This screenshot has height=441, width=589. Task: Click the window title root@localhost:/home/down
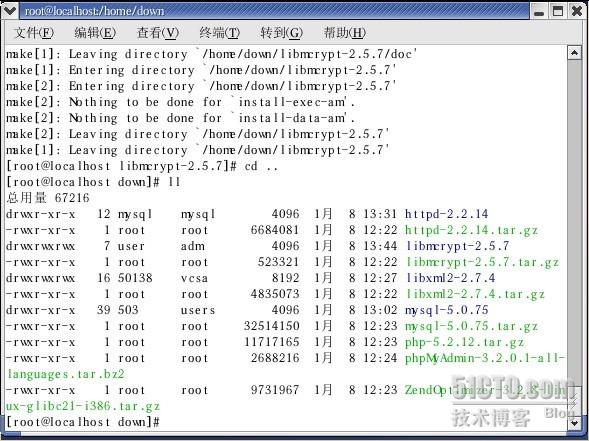(x=95, y=11)
